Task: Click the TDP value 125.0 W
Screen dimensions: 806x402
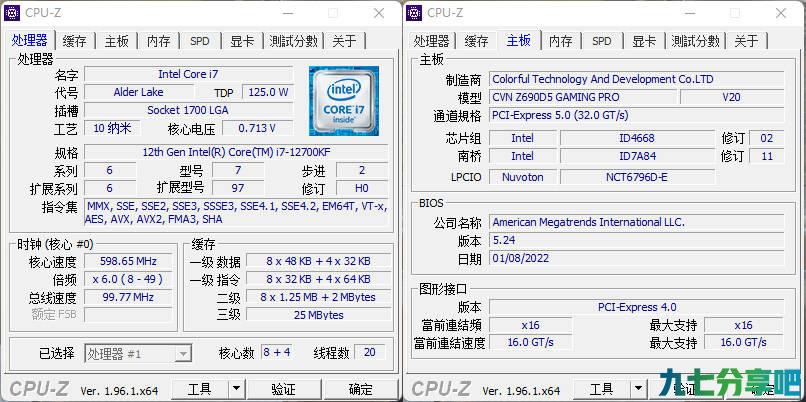Action: pyautogui.click(x=268, y=92)
